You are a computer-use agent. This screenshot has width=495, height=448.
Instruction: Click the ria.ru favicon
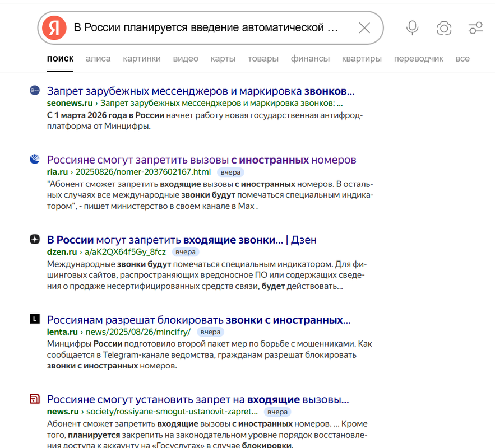click(x=35, y=159)
